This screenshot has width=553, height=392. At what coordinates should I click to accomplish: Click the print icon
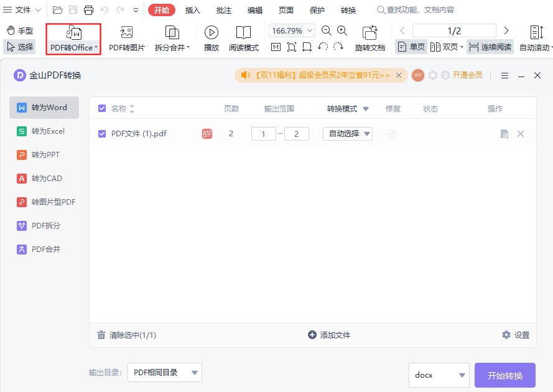88,10
